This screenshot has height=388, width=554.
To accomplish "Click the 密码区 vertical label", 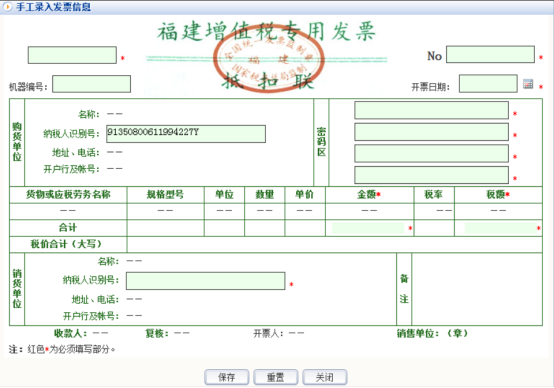I will click(x=321, y=142).
